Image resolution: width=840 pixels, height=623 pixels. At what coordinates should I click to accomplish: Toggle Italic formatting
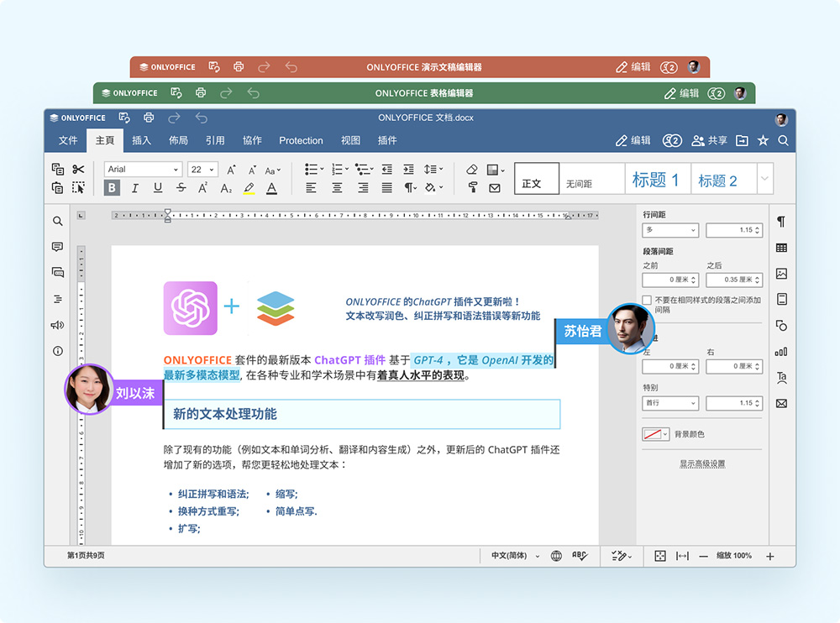pyautogui.click(x=134, y=187)
